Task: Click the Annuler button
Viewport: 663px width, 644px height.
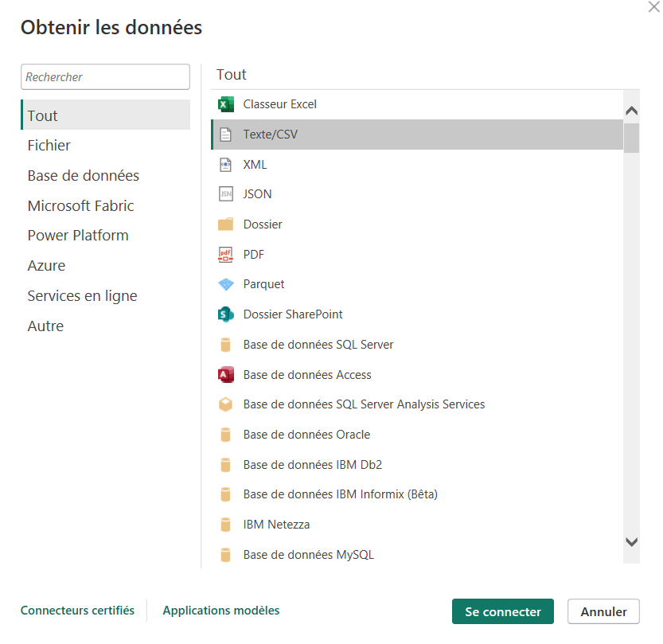Action: [x=603, y=611]
